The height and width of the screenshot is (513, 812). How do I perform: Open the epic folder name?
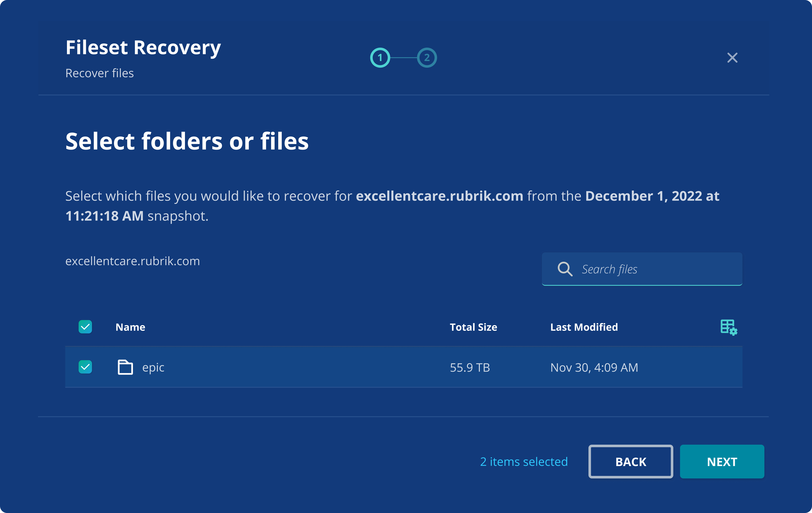tap(153, 367)
